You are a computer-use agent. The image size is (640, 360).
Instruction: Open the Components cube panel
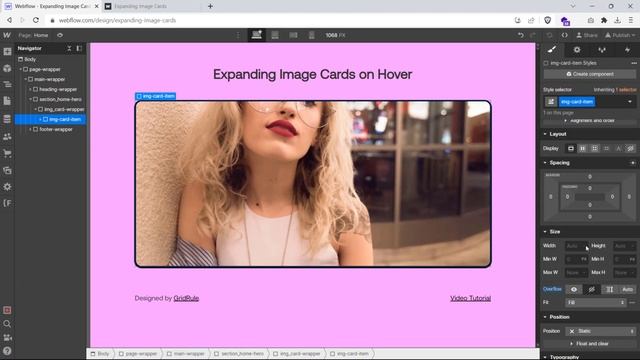pos(7,68)
